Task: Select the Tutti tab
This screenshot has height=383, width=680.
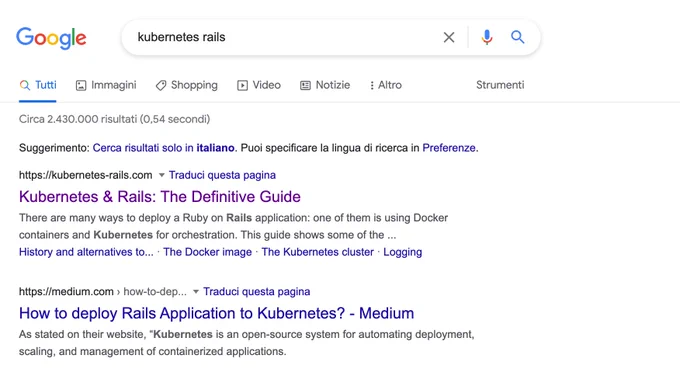Action: coord(38,85)
